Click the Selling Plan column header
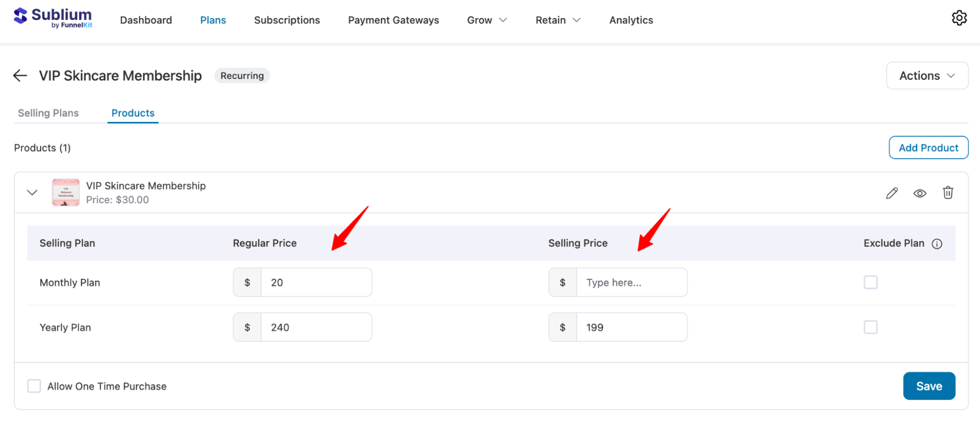The height and width of the screenshot is (431, 980). pos(67,243)
